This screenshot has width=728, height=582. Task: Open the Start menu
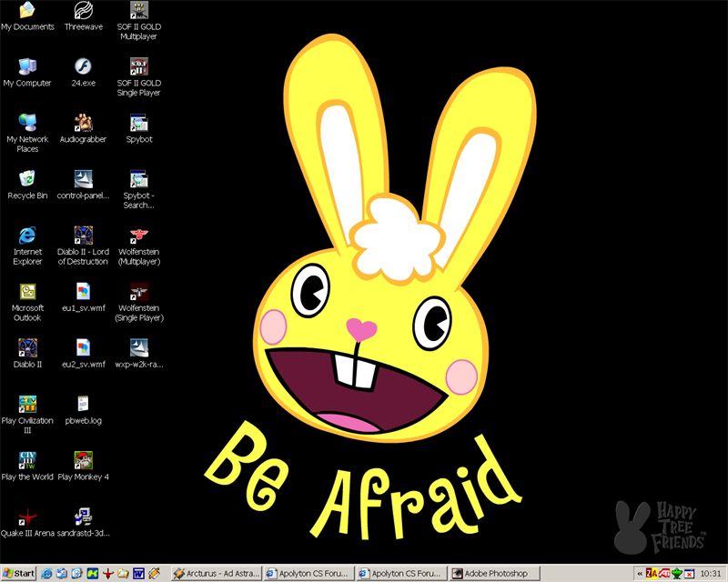click(18, 574)
